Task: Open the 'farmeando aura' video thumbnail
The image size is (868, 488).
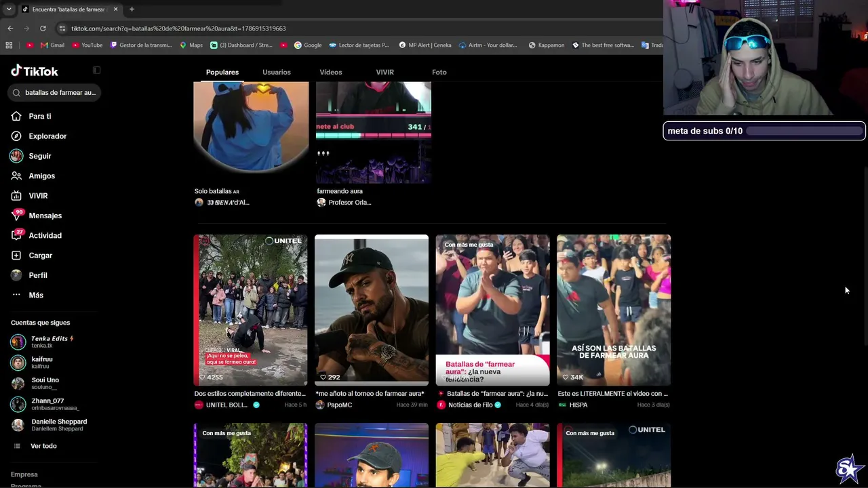Action: [x=374, y=133]
